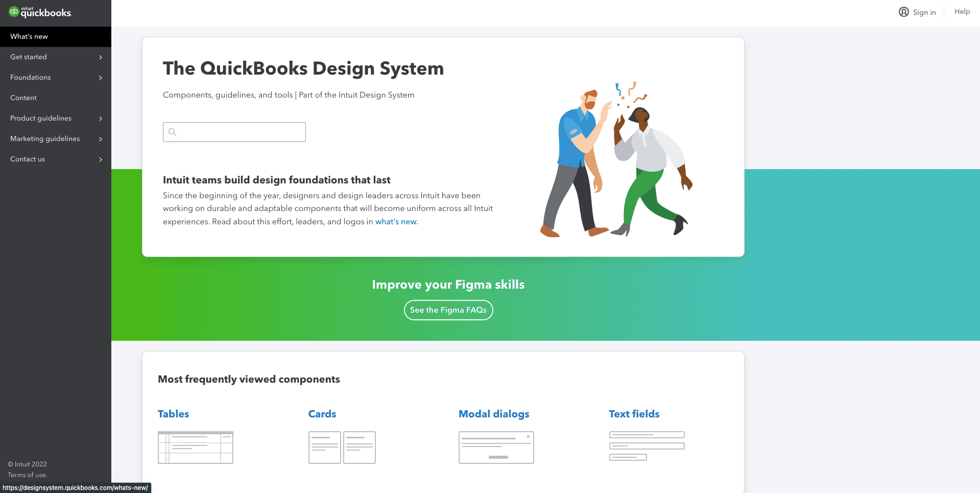Click the "© Intuit 2022" footer text
This screenshot has width=980, height=493.
[27, 464]
